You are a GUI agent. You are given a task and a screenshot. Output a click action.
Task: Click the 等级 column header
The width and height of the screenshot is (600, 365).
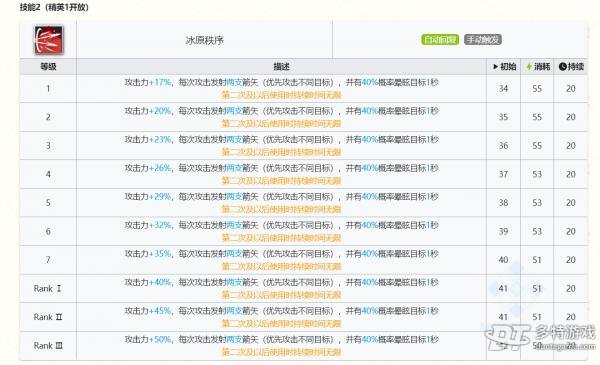[x=48, y=67]
